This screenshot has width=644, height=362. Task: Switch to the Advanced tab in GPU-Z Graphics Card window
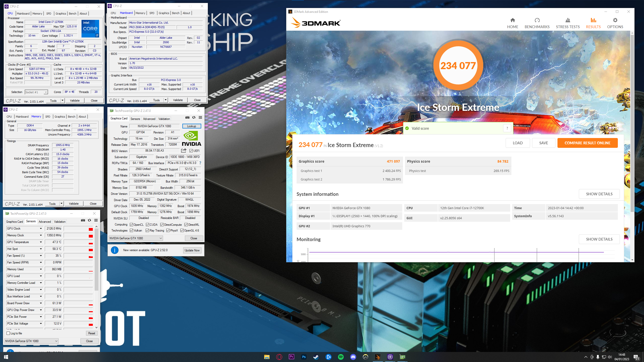click(x=149, y=119)
